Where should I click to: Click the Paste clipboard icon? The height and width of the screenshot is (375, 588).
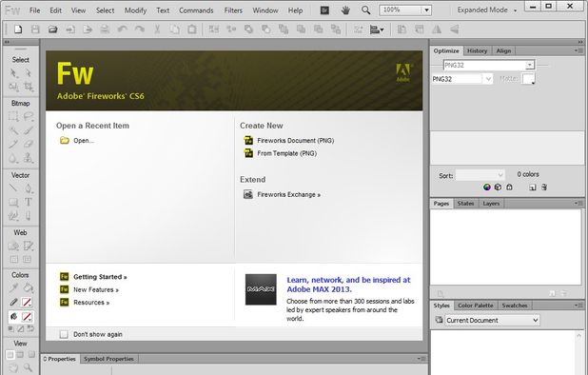click(x=191, y=30)
